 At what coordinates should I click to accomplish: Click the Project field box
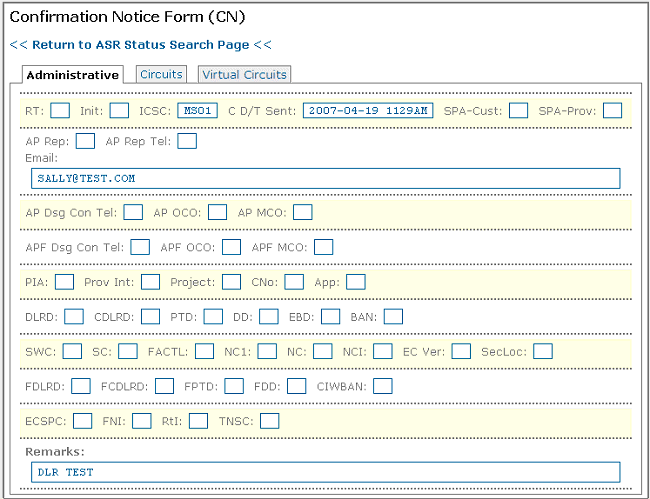point(232,282)
